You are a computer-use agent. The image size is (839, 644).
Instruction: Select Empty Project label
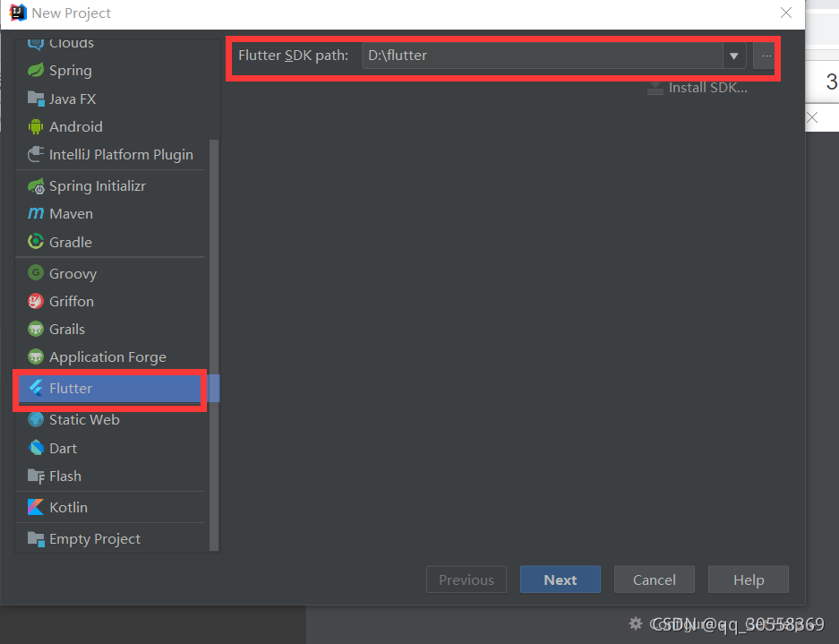click(95, 539)
